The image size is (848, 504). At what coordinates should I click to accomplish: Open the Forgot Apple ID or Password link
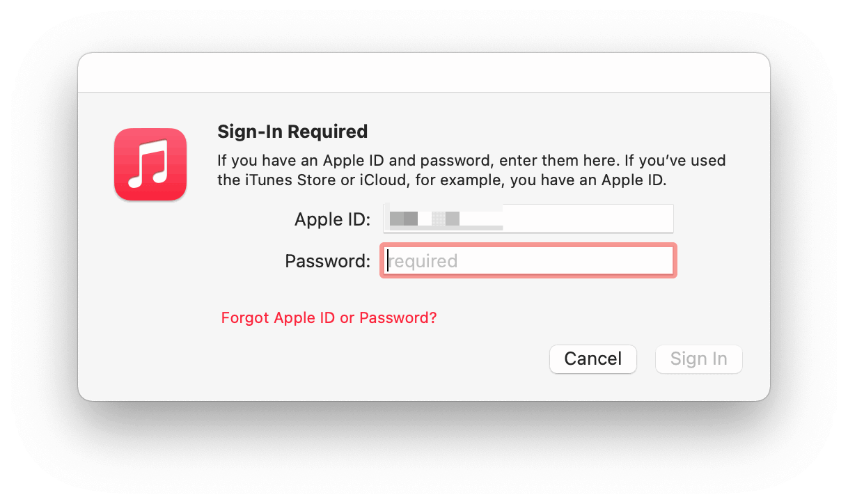pyautogui.click(x=329, y=317)
